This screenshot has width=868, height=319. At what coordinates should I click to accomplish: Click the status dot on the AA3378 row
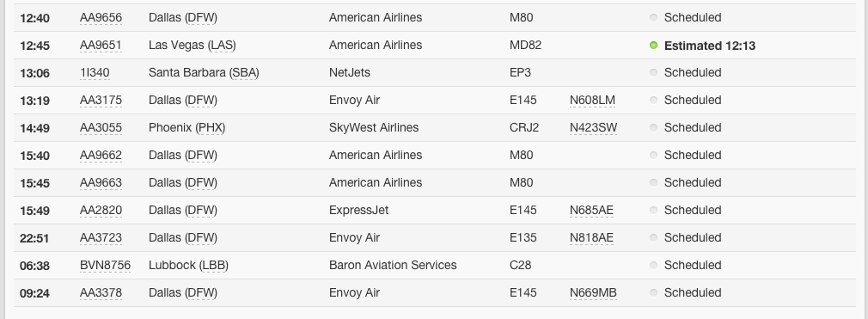[x=653, y=292]
